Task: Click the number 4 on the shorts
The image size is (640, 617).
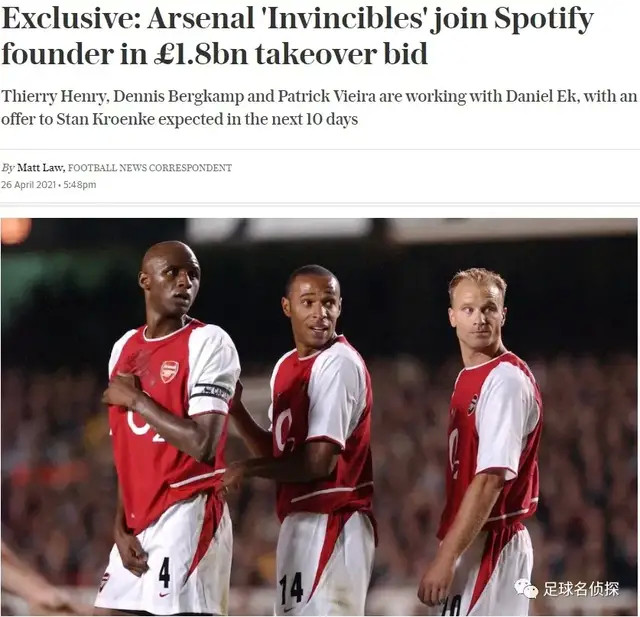Action: click(x=164, y=573)
